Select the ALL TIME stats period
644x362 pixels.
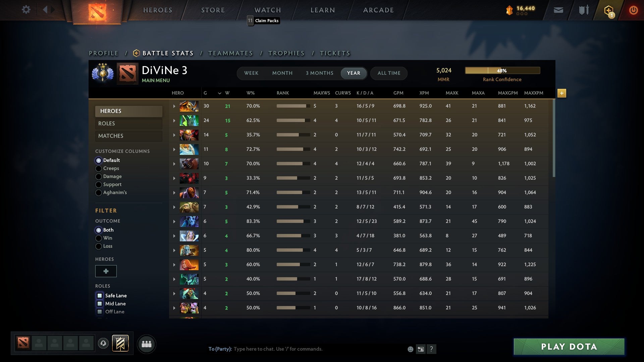tap(389, 73)
